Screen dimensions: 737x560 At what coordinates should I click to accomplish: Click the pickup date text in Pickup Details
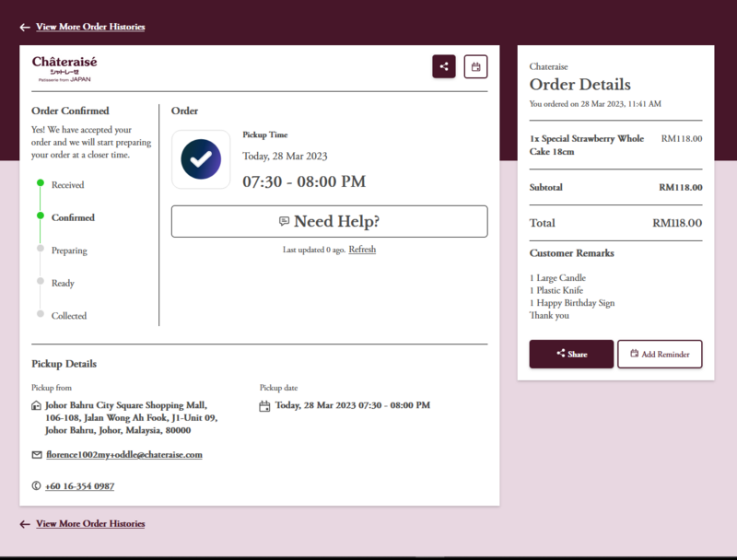click(353, 405)
